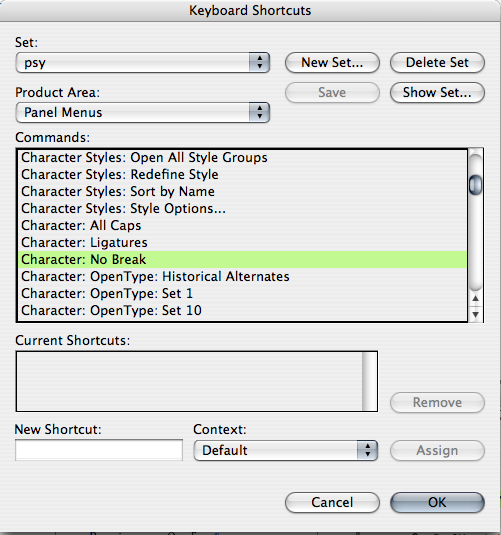Click the Show Set... button
This screenshot has height=535, width=501.
(x=437, y=92)
